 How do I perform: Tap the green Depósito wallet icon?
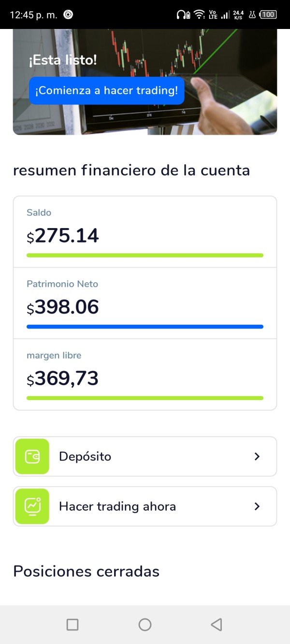click(x=32, y=457)
